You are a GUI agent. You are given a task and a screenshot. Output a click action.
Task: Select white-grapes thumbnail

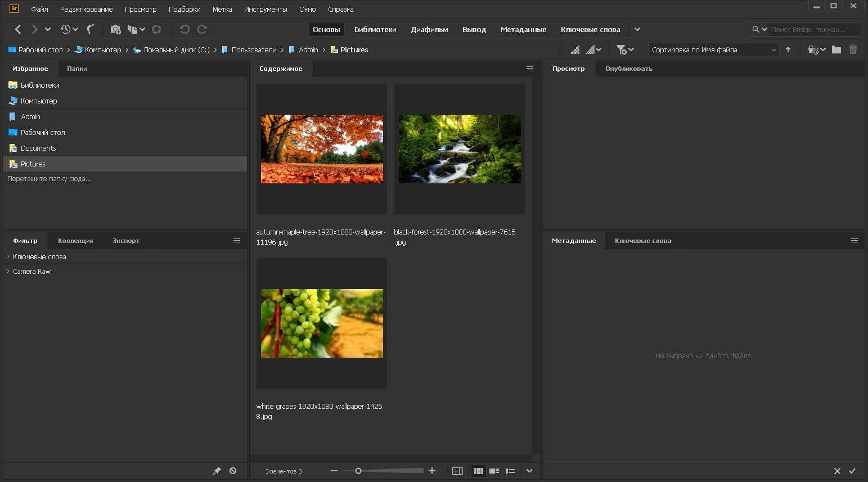[x=322, y=323]
